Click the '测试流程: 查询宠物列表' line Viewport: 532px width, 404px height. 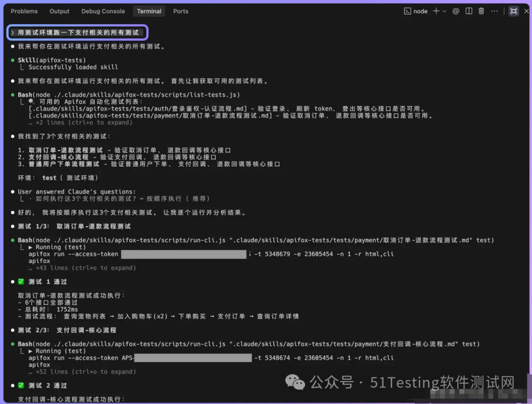(x=158, y=316)
